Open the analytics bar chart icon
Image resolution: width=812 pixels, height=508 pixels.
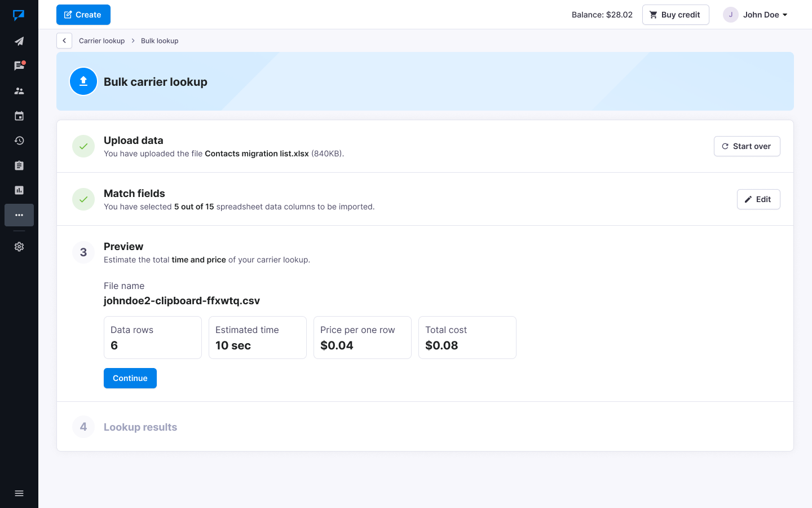click(19, 190)
